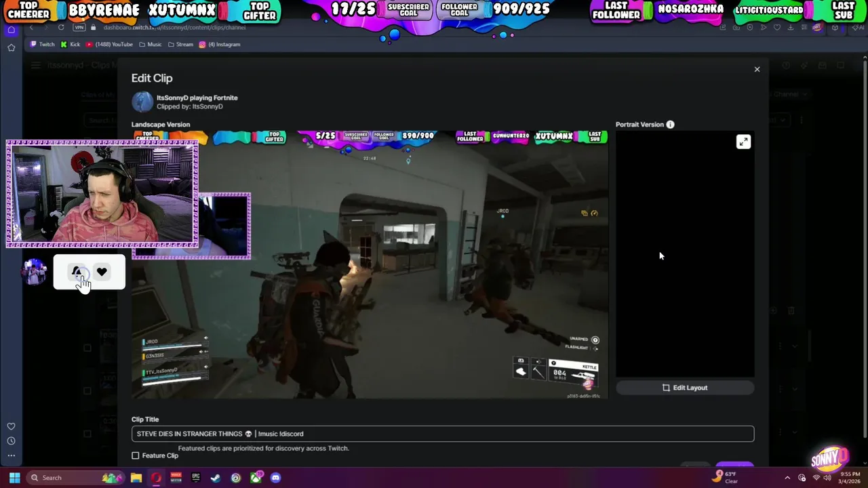Toggle the VPN badge in address bar
868x488 pixels.
point(79,28)
